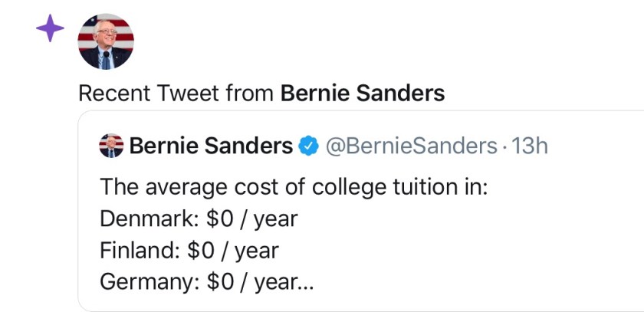Open the tweet author name "Bernie Sanders" in the card

coord(211,146)
